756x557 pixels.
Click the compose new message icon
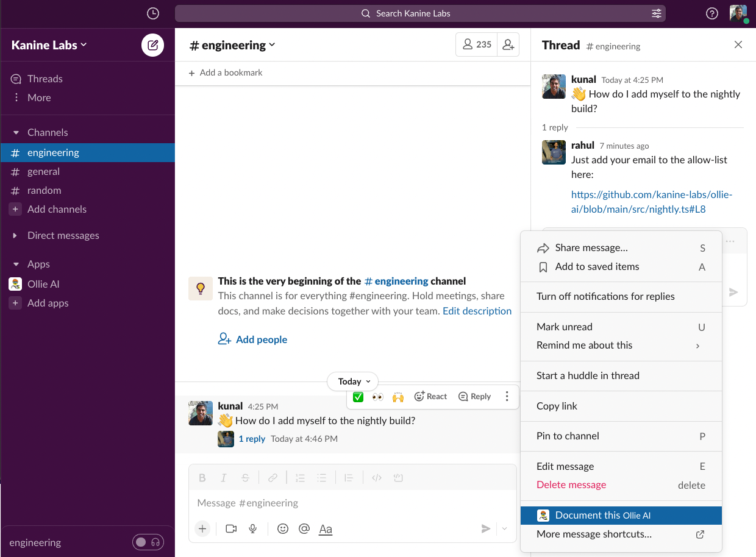point(153,45)
